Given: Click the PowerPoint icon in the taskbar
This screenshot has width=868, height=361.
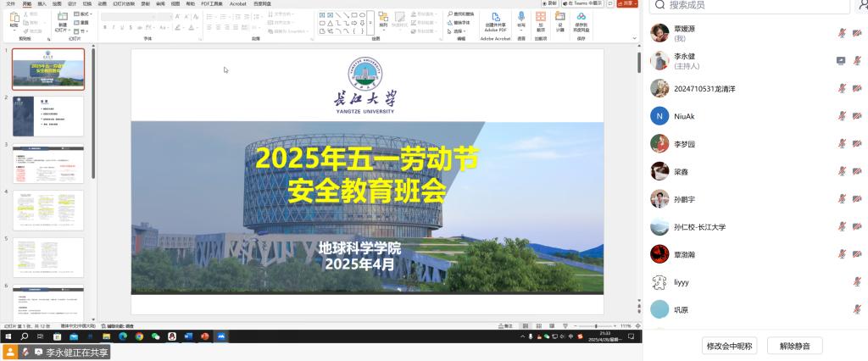Looking at the screenshot, I should pos(204,336).
